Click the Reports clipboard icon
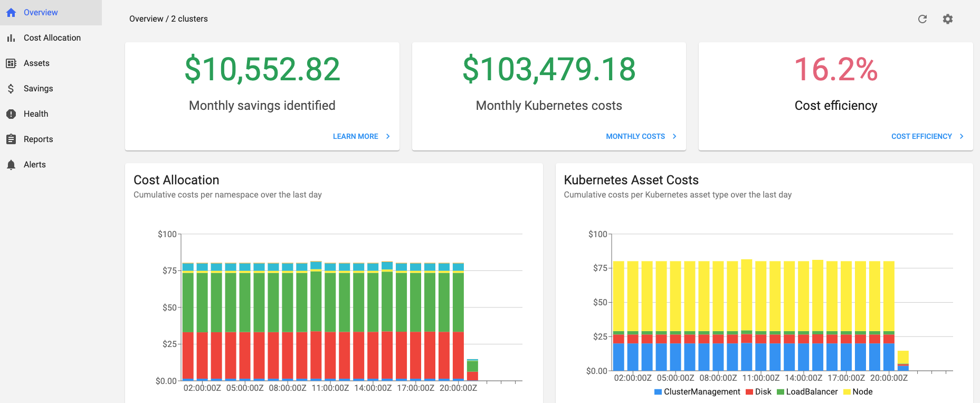The image size is (980, 403). tap(11, 139)
